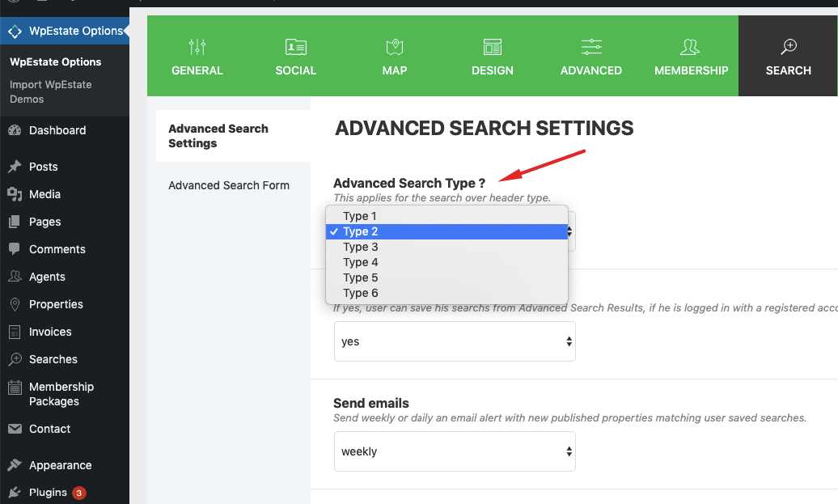The image size is (838, 504).
Task: Click the Membership Packages calendar icon
Action: [15, 388]
